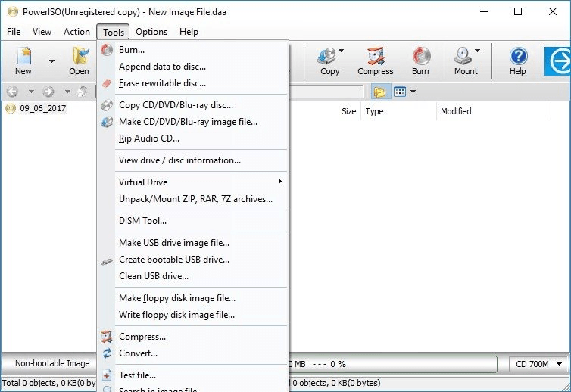Click the Mount drive toolbar icon
This screenshot has width=571, height=392.
point(465,61)
